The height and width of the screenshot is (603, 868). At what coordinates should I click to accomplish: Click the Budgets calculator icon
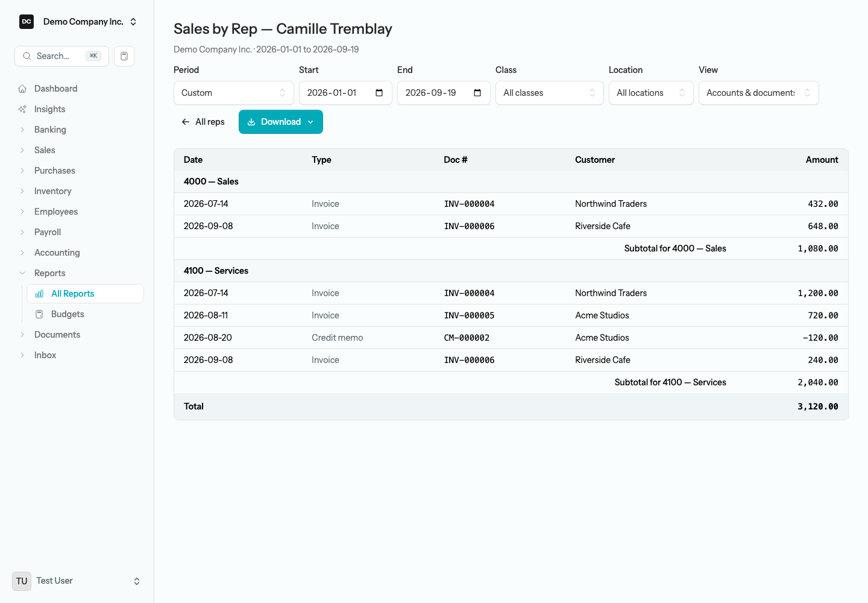pos(39,314)
